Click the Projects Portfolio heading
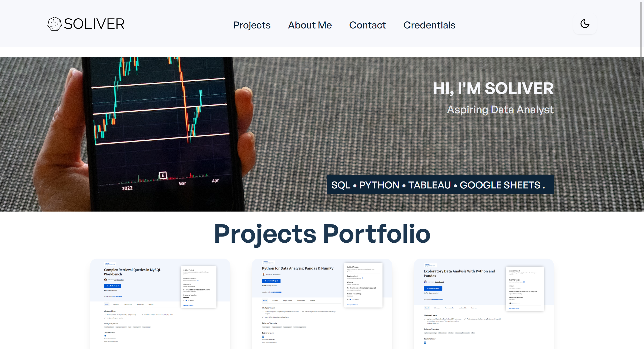Viewport: 644px width, 349px height. (322, 234)
